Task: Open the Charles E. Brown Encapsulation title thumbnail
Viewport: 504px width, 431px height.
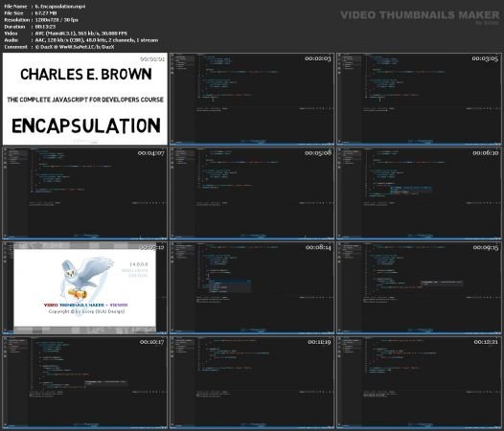Action: pyautogui.click(x=85, y=99)
